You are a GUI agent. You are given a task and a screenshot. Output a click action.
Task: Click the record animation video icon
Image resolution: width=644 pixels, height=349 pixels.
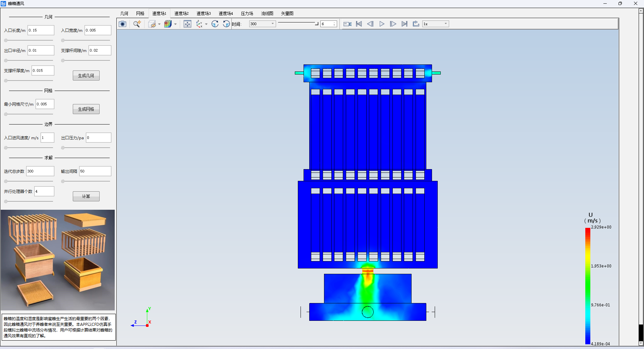click(x=347, y=24)
